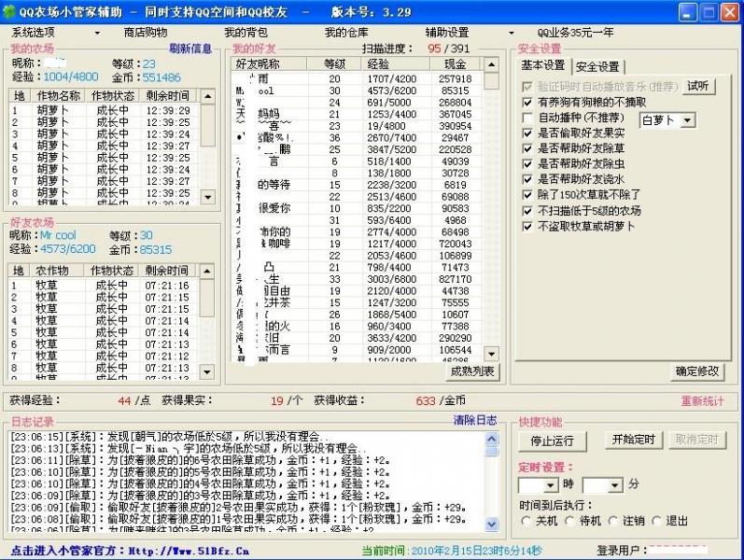Click 刷新信息 link in my farm

click(x=190, y=49)
